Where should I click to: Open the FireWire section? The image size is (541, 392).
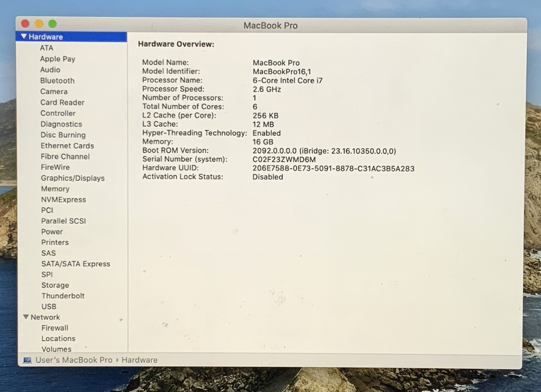coord(55,167)
